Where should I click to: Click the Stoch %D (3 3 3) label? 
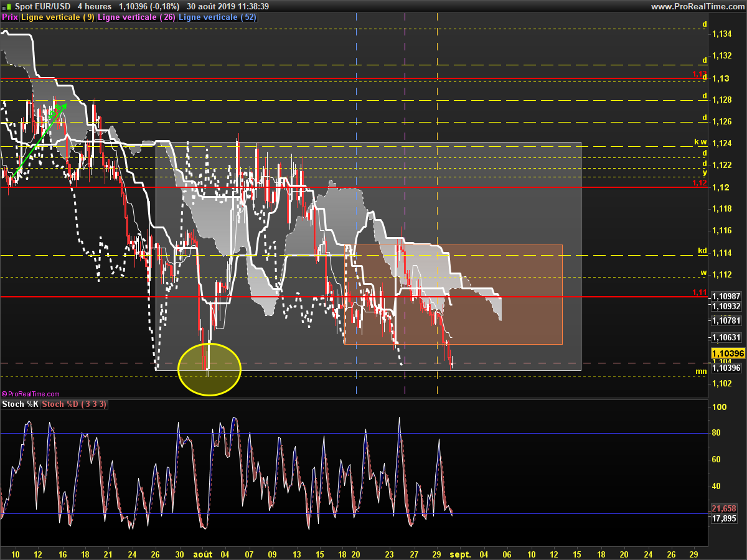(75, 404)
